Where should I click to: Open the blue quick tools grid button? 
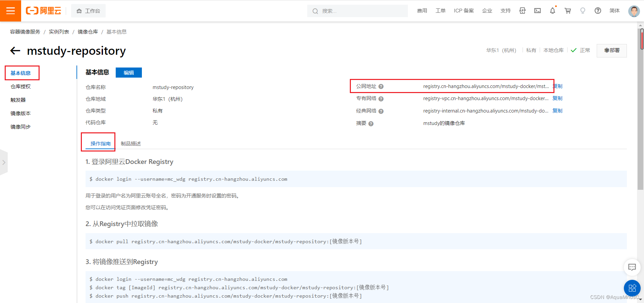click(632, 288)
